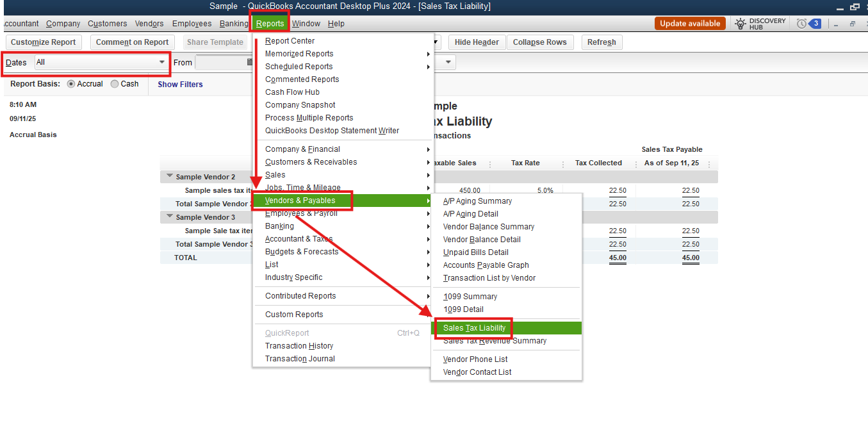This screenshot has height=444, width=868.
Task: Open the Company menu
Action: coord(63,24)
